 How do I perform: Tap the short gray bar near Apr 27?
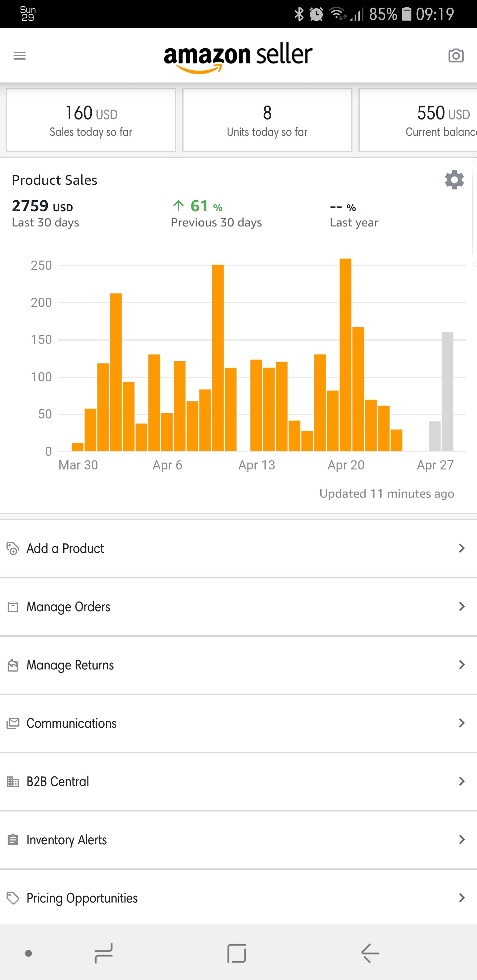[x=435, y=436]
